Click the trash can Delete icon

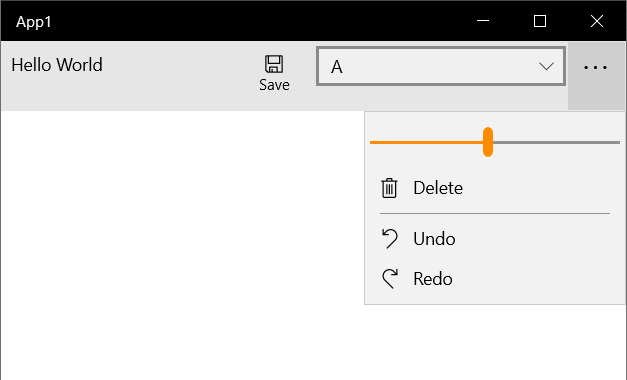coord(389,188)
